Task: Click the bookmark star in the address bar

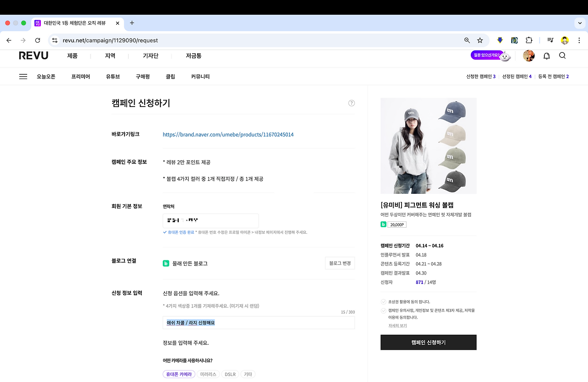Action: click(479, 40)
